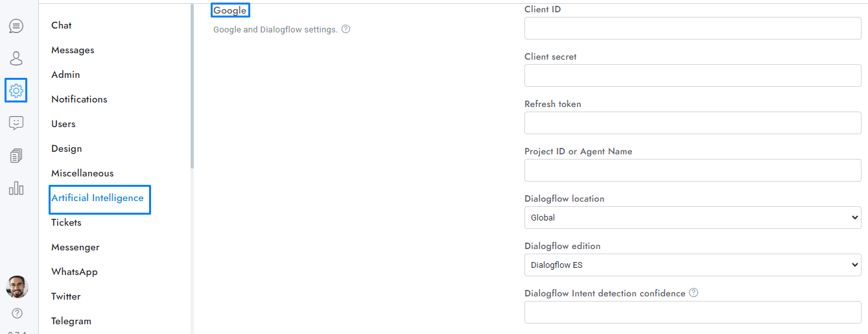Screen dimensions: 868x334
Task: Click the Refresh token input field
Action: point(692,123)
